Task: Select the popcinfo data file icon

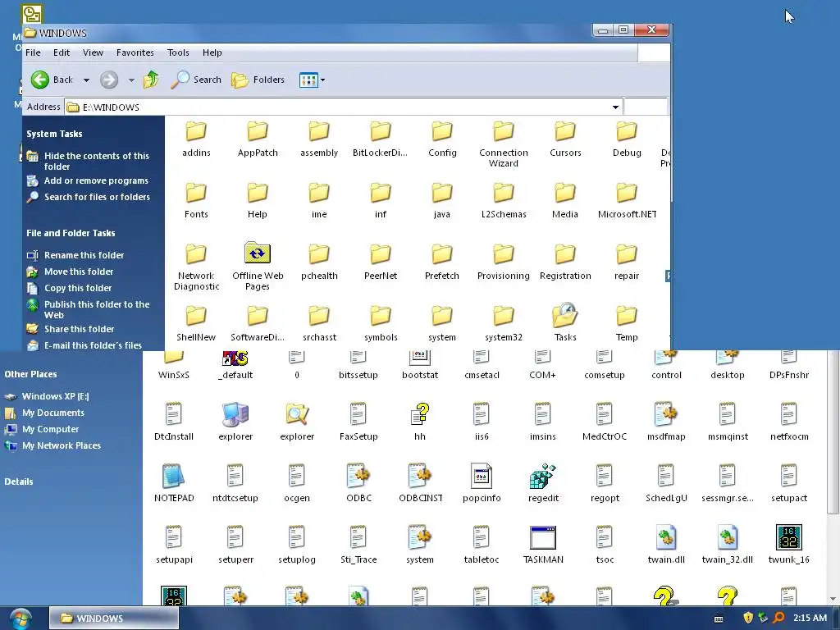Action: click(481, 476)
